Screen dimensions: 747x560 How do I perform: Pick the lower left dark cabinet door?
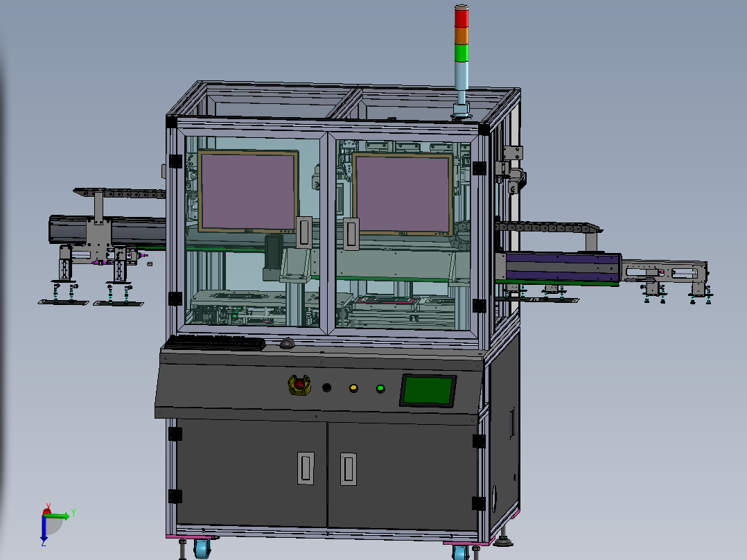click(x=252, y=473)
